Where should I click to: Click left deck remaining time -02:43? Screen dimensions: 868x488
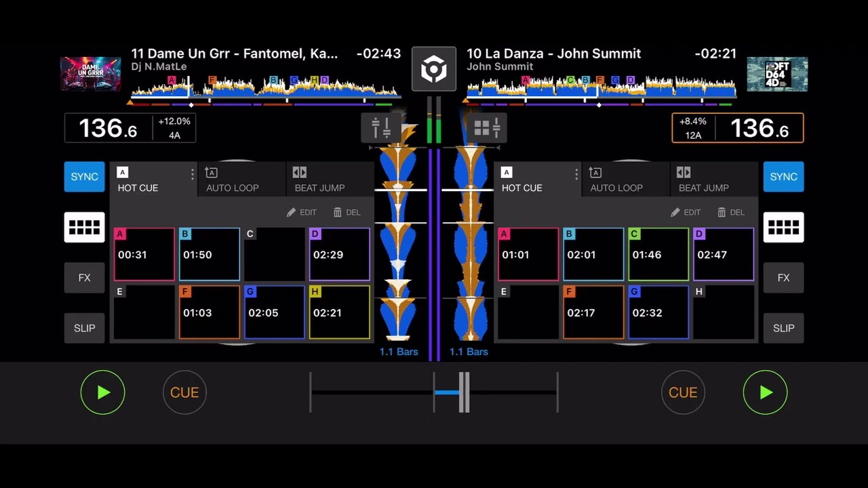click(378, 54)
